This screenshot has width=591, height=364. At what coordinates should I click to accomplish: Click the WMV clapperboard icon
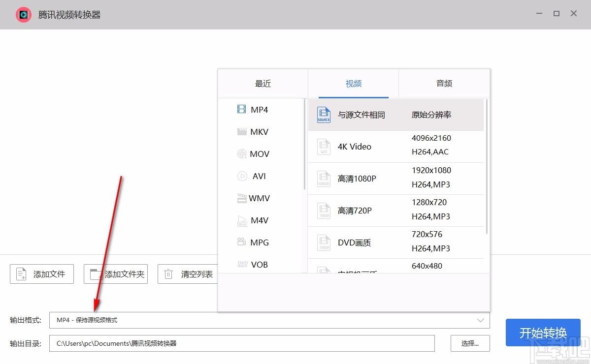coord(242,198)
